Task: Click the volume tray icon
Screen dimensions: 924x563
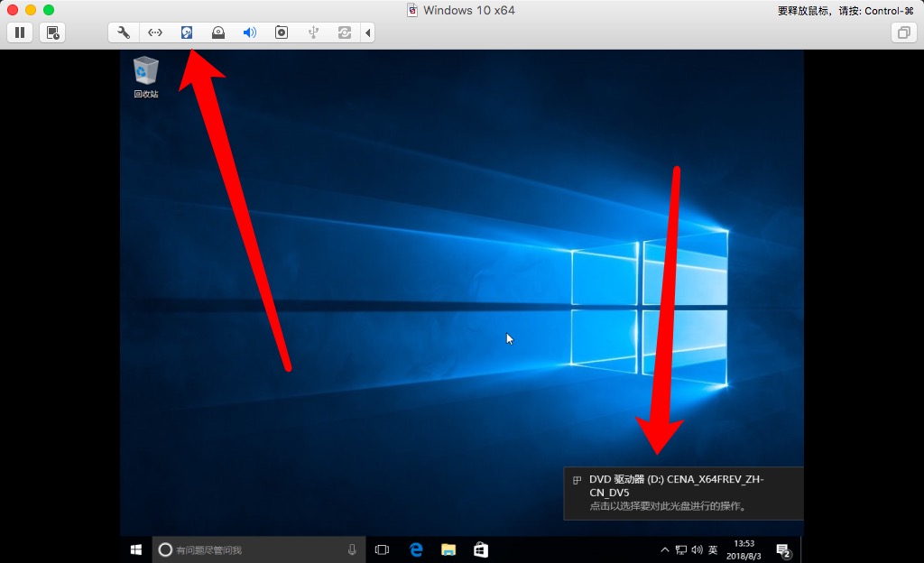Action: [698, 549]
